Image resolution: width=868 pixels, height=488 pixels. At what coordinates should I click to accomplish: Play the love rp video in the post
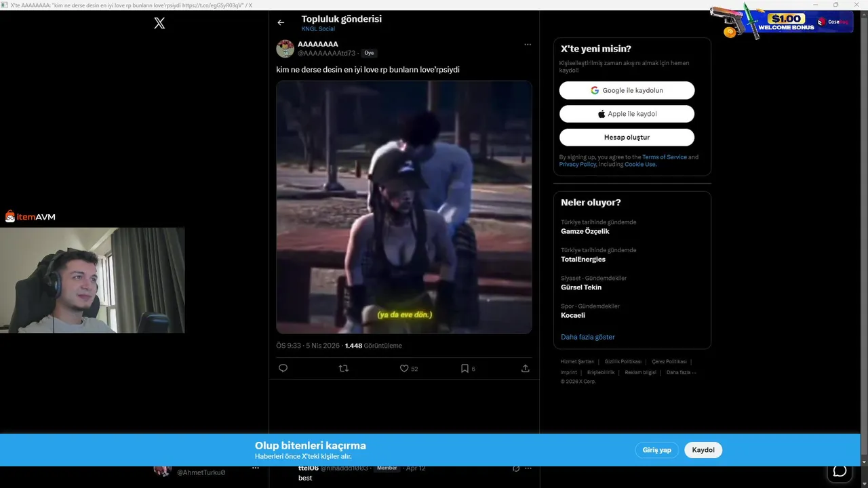(404, 207)
